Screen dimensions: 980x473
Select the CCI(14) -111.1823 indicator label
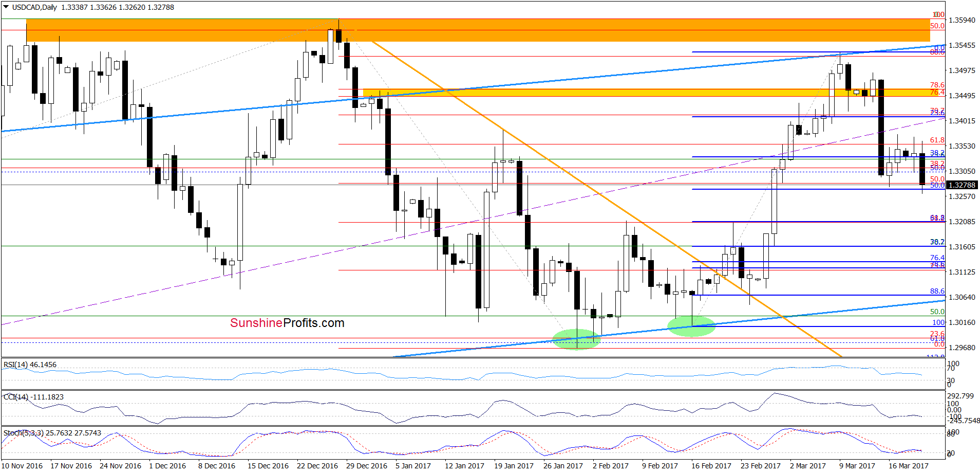click(x=33, y=397)
